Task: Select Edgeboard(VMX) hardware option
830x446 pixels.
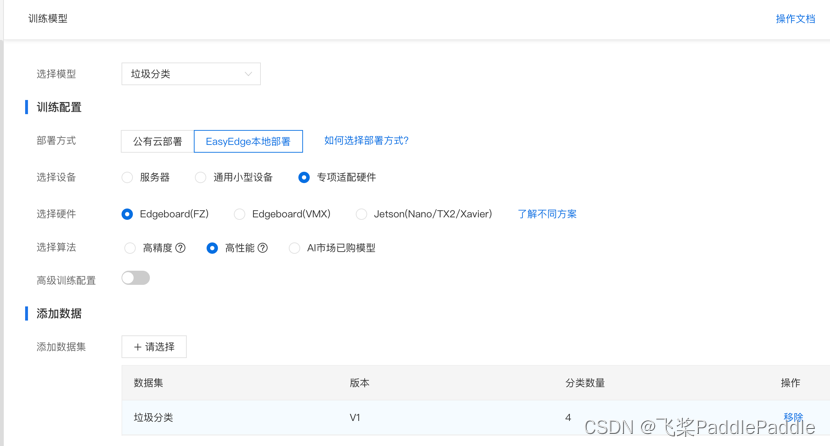Action: tap(239, 214)
